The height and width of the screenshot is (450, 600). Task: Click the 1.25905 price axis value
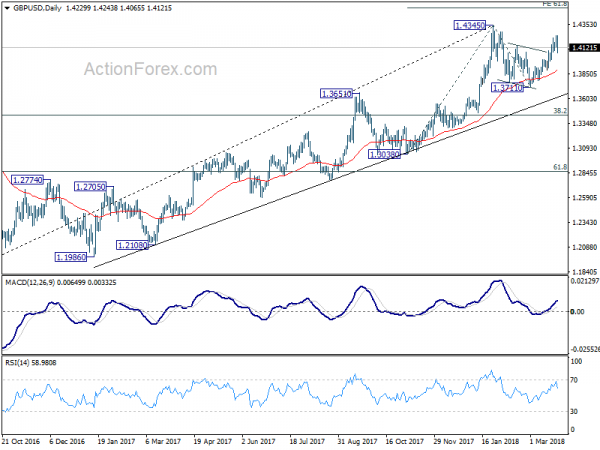tap(584, 198)
